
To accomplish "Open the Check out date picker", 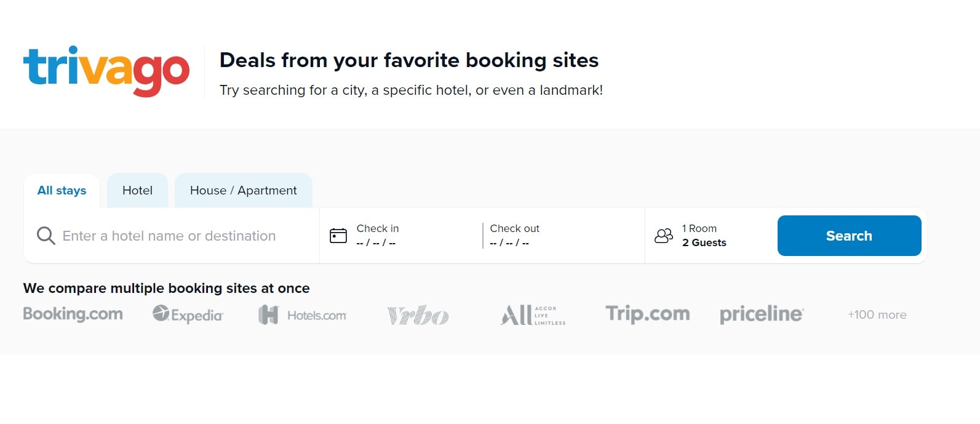I will [x=529, y=236].
